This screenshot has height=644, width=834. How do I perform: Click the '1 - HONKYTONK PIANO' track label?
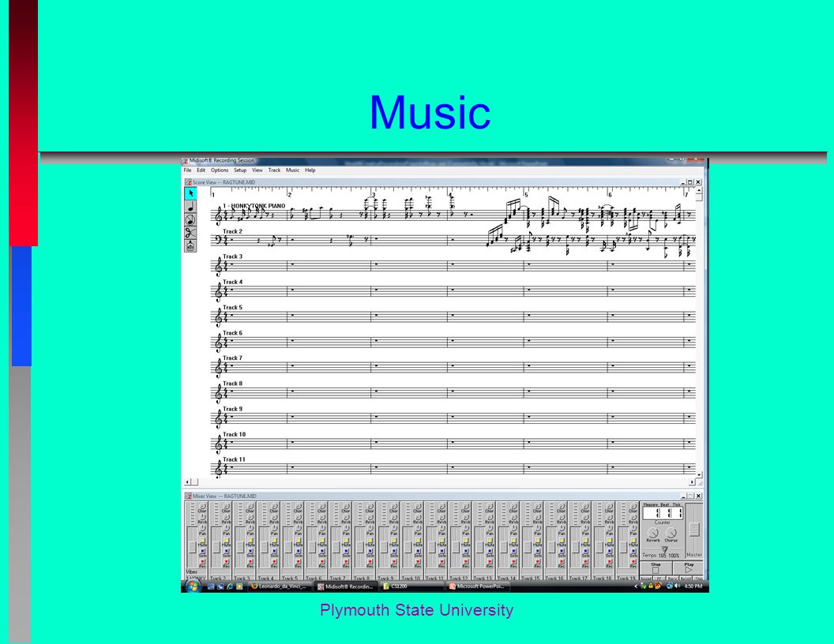coord(254,206)
